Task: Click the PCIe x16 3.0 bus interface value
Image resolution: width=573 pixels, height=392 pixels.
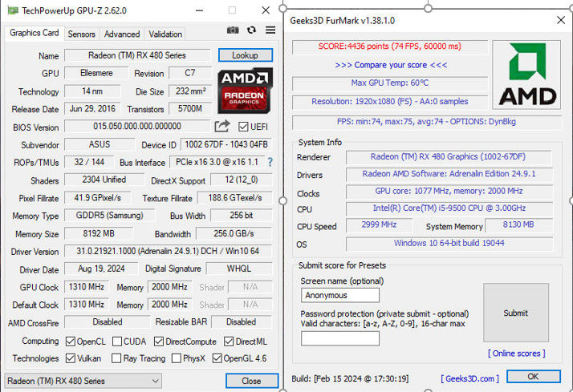Action: 217,162
